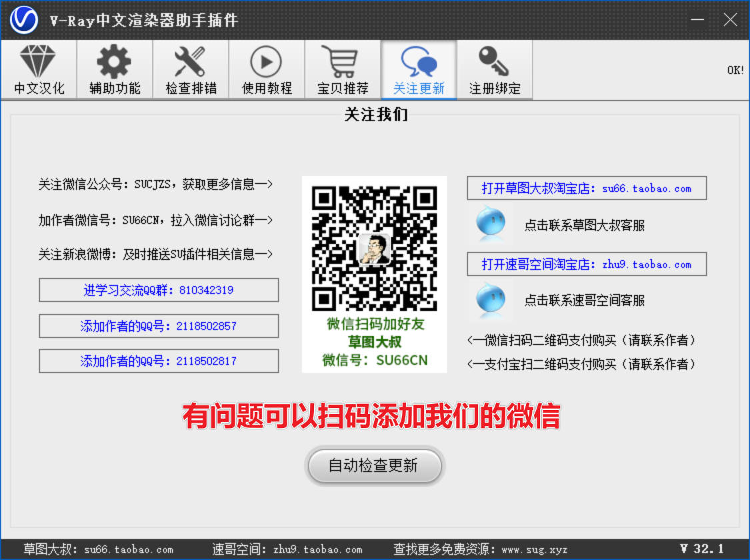Click 加作者微信号 SU66CN line
750x560 pixels.
155,220
